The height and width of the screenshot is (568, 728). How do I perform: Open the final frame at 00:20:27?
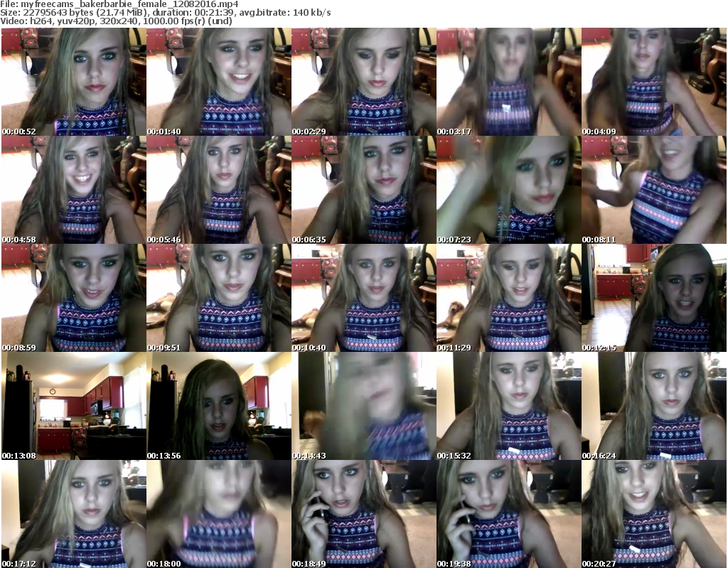[x=654, y=514]
